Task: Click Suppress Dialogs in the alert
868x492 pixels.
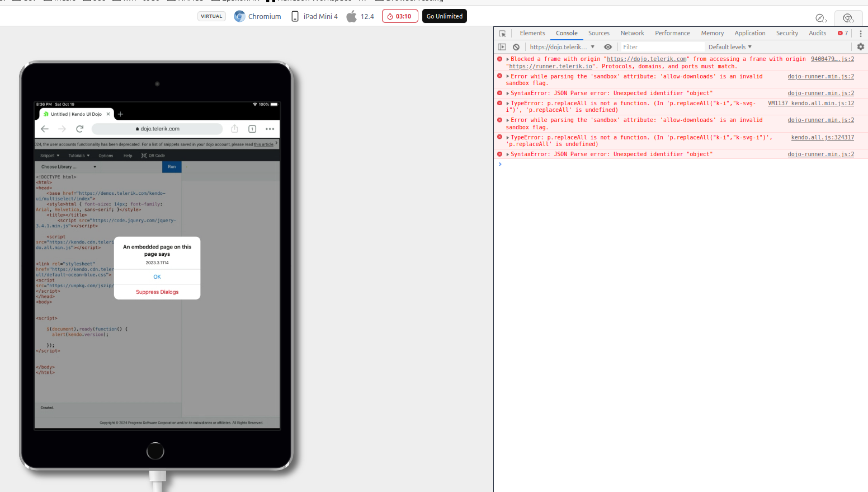Action: (x=157, y=292)
